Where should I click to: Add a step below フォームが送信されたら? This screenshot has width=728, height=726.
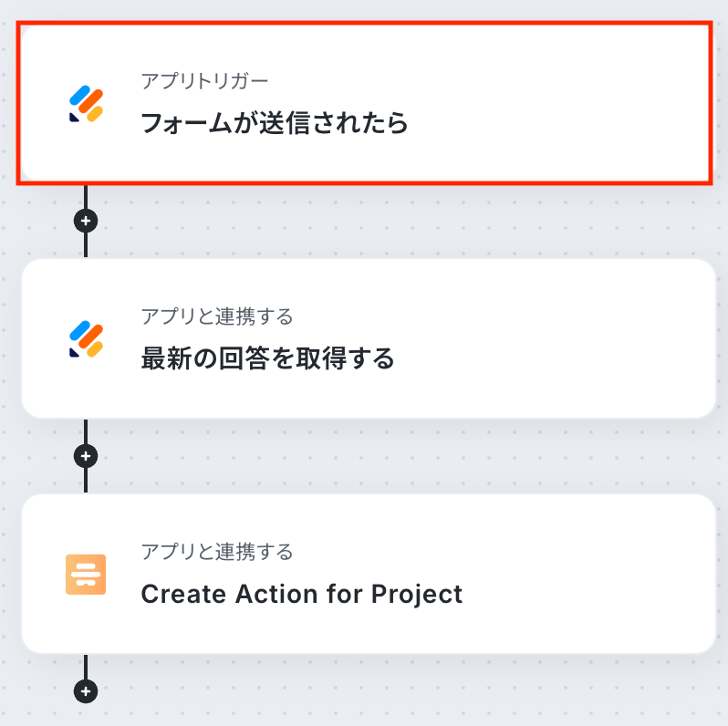(86, 221)
